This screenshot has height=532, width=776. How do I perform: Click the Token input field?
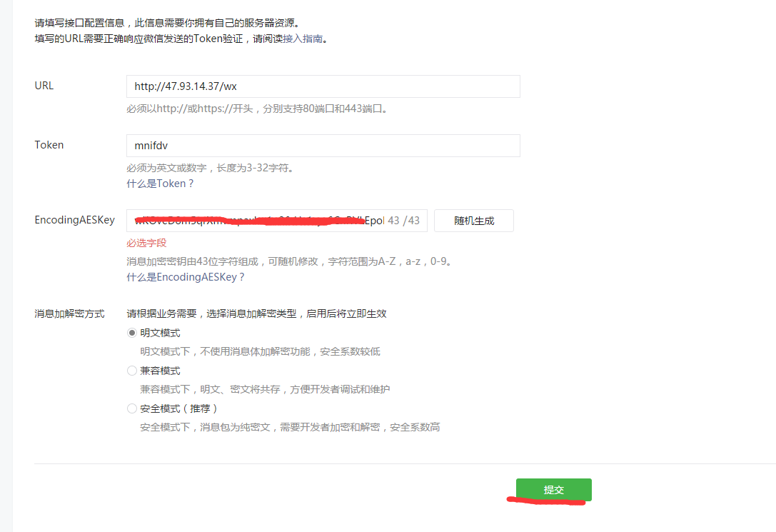(321, 146)
